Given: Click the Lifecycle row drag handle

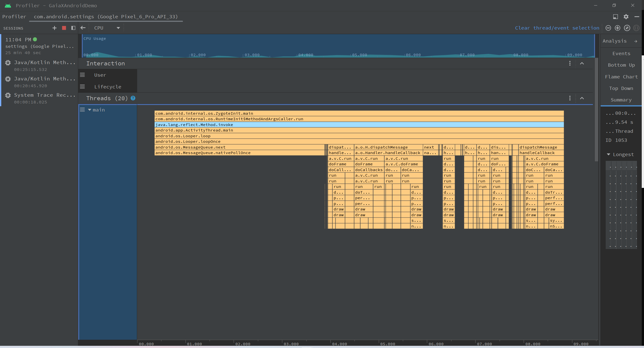Looking at the screenshot, I should (x=82, y=87).
